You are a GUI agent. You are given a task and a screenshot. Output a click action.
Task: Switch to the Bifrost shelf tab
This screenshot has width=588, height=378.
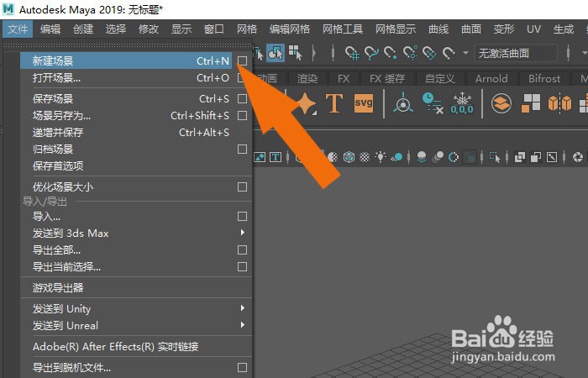point(544,78)
